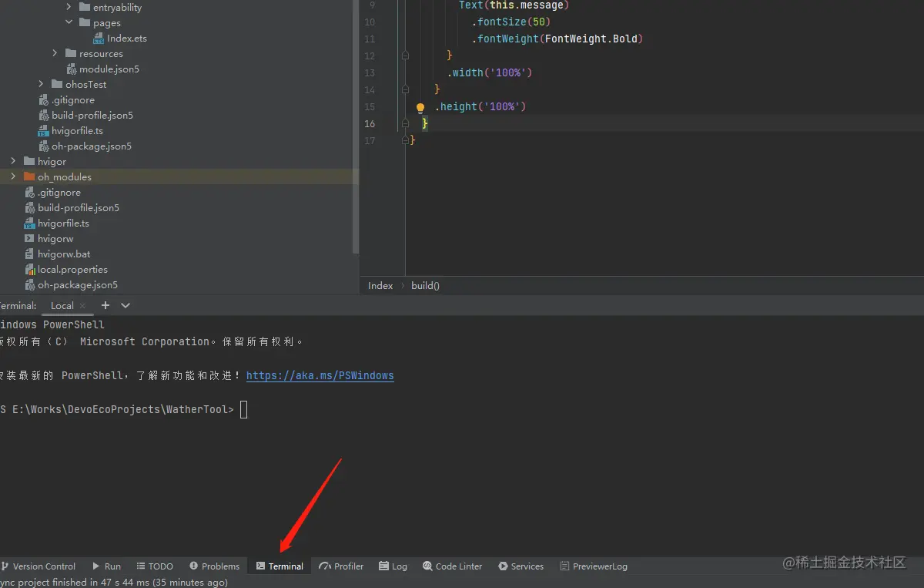Click the lightbulb quick-fix icon
The image size is (924, 588).
(420, 108)
